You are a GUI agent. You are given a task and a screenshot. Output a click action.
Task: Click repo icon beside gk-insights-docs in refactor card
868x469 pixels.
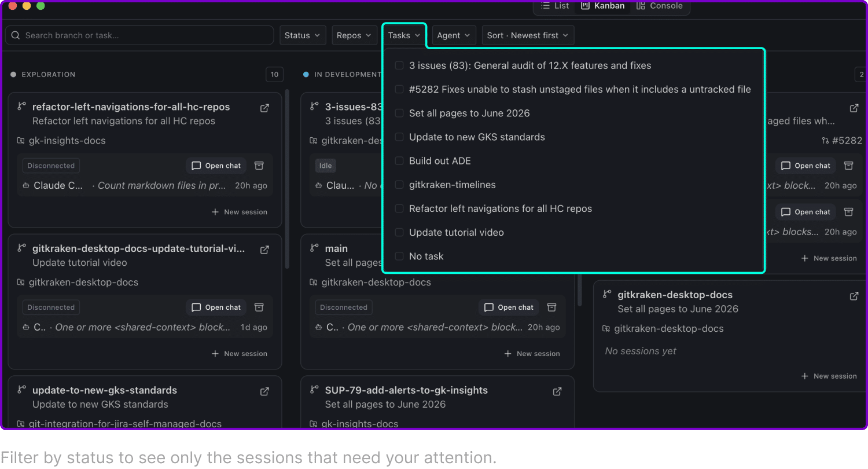tap(21, 141)
